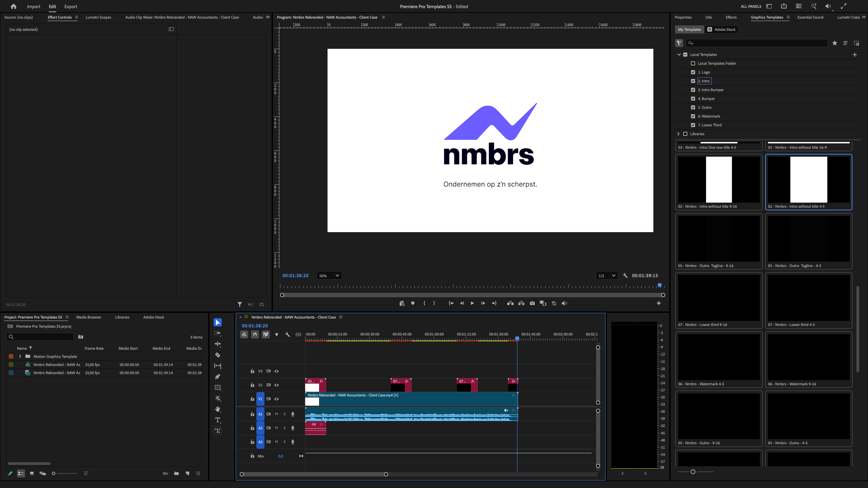Toggle snap magnet in timeline
Image resolution: width=868 pixels, height=488 pixels.
coord(255,334)
